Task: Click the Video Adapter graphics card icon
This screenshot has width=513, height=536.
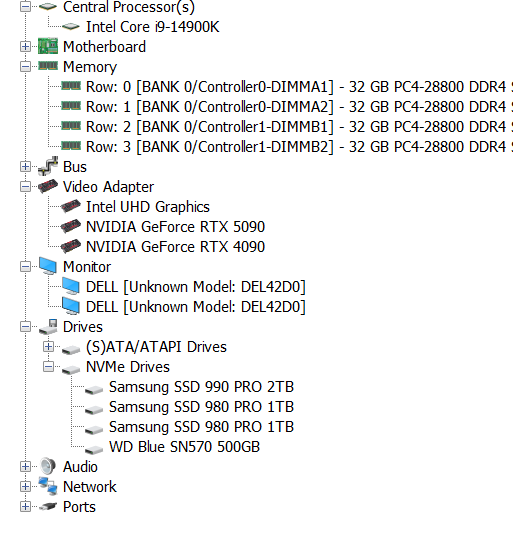Action: [48, 186]
